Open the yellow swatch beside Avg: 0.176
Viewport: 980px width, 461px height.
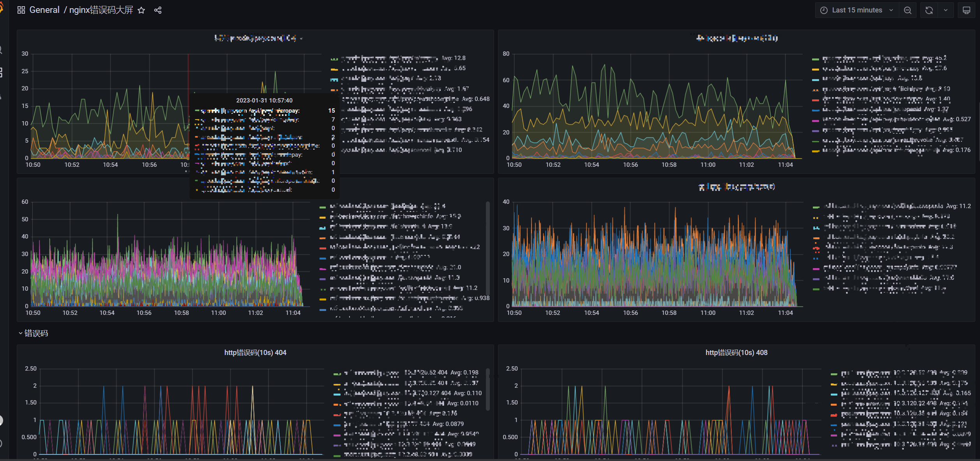click(x=816, y=151)
